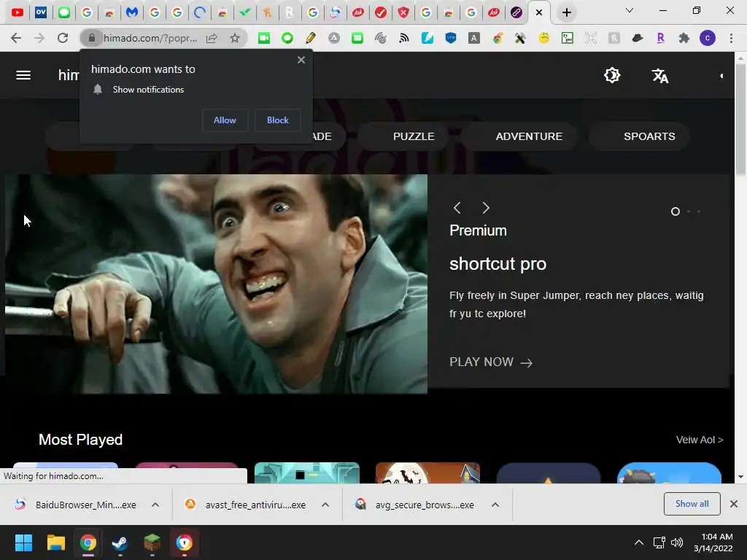Screen dimensions: 747x560
Task: Open the teal game thumbnail under Most Played
Action: point(307,472)
